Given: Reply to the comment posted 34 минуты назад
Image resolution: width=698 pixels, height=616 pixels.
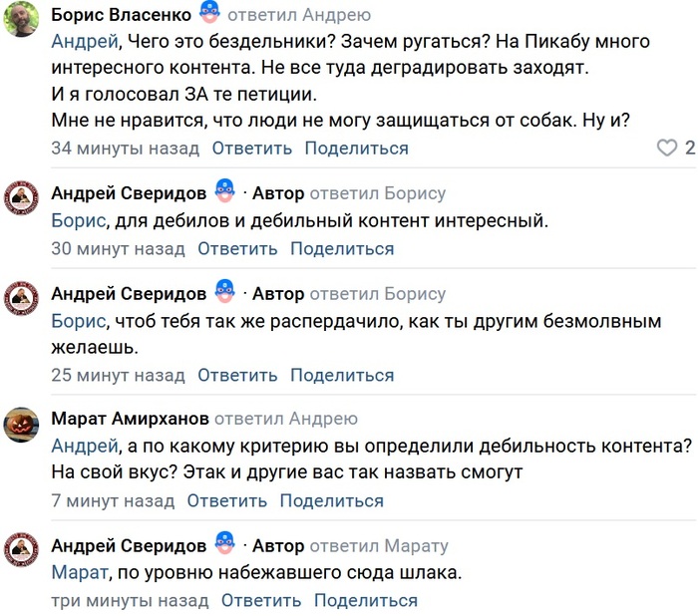Looking at the screenshot, I should pos(252,149).
